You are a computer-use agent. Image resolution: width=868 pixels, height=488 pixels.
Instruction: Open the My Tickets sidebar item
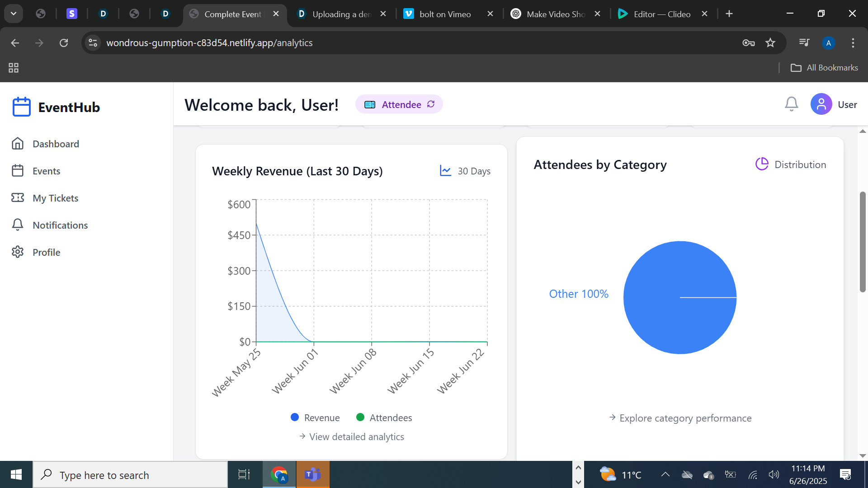tap(55, 198)
